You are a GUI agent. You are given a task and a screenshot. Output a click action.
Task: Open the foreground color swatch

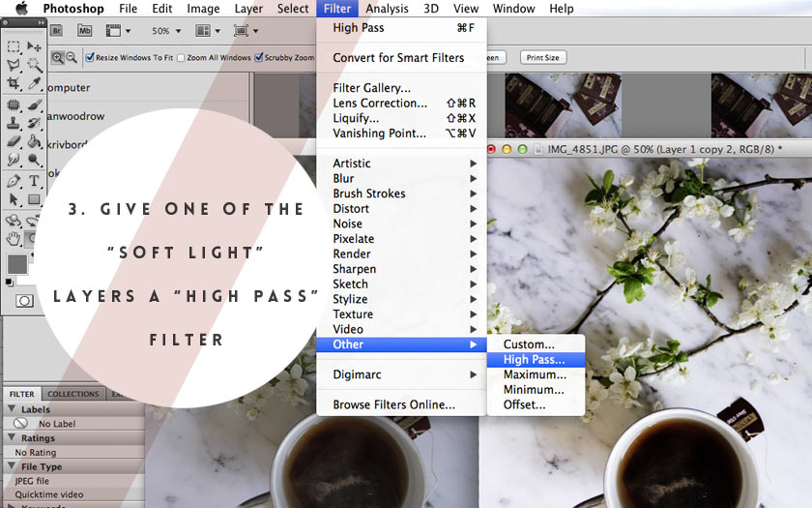[x=16, y=264]
